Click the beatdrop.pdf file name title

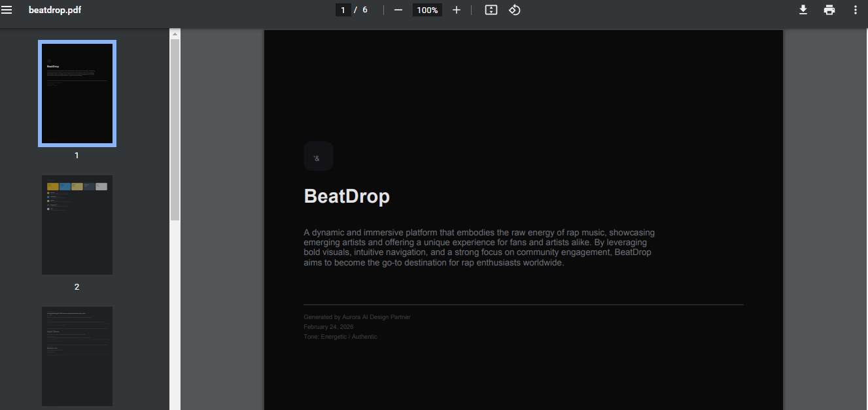(55, 10)
